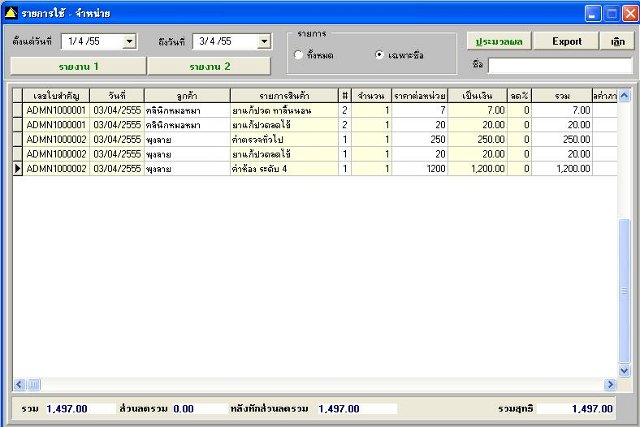Open the start date 1/4/55 dropdown
This screenshot has width=640, height=427.
tap(129, 41)
